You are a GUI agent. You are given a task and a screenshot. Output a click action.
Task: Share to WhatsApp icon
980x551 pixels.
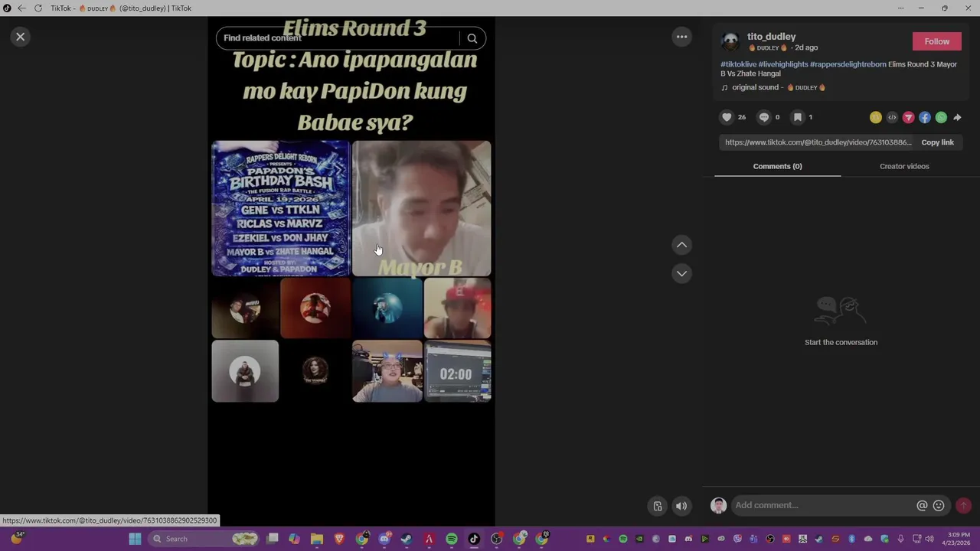coord(941,117)
